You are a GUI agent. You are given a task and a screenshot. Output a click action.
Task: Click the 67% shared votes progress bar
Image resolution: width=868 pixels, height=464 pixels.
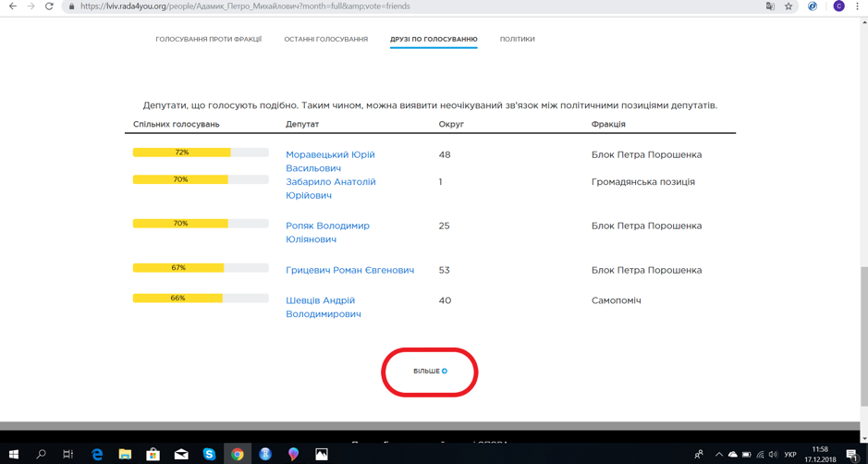201,267
